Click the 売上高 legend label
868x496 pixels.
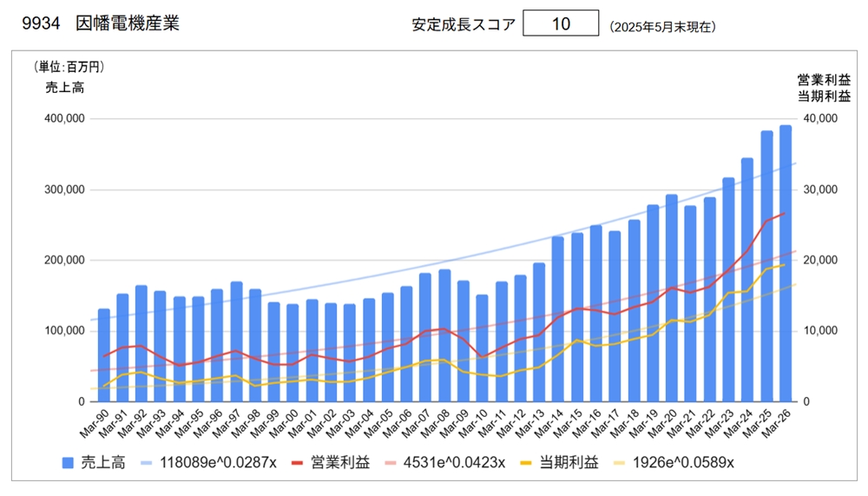(x=103, y=463)
